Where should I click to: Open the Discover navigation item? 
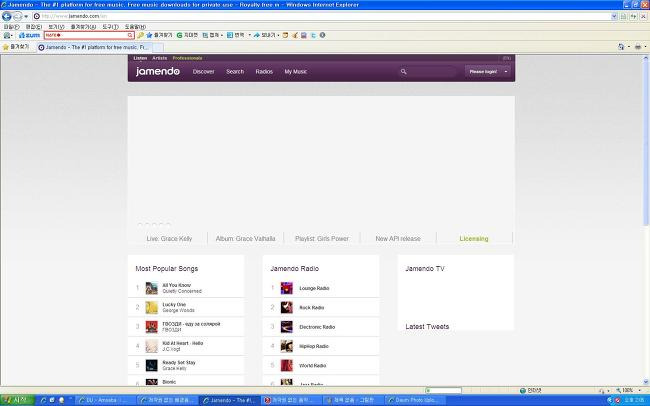pos(204,71)
